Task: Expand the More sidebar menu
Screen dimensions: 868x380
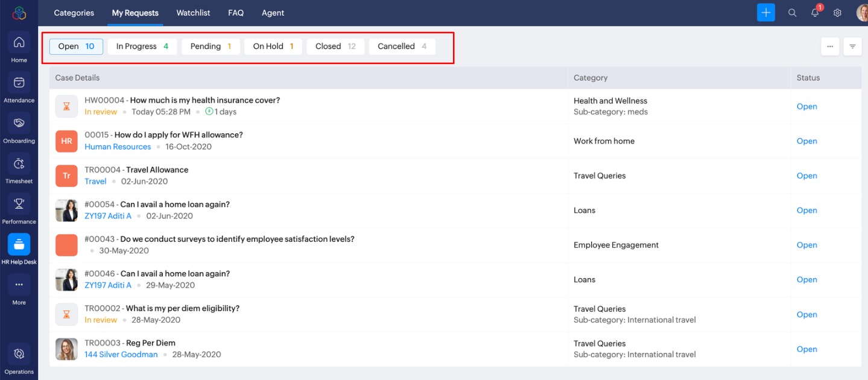Action: coord(19,285)
